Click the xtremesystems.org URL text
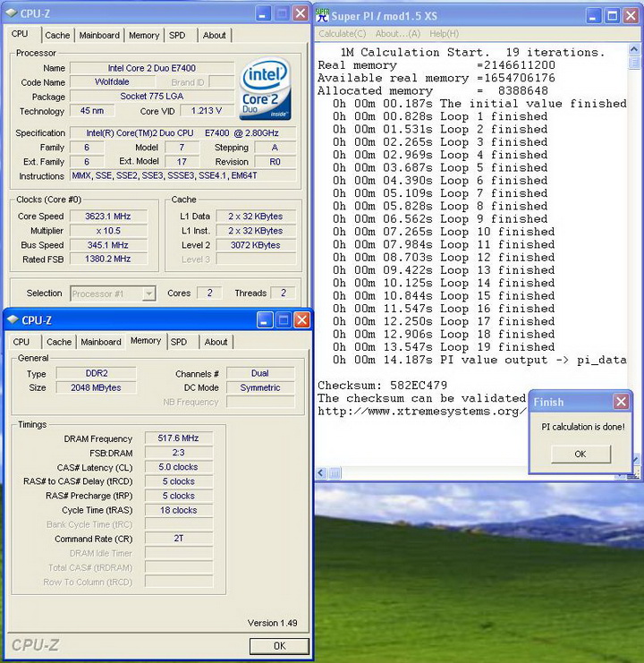Viewport: 644px width, 663px height. (422, 411)
